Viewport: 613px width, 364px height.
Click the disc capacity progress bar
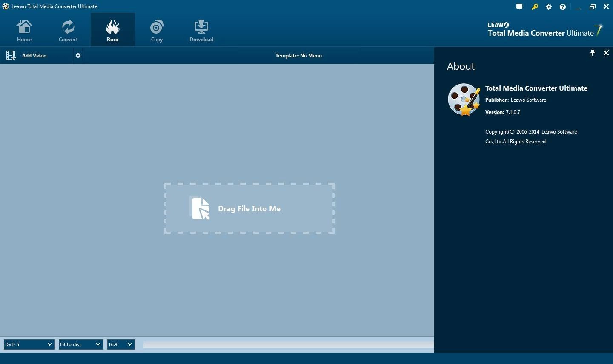tap(289, 344)
